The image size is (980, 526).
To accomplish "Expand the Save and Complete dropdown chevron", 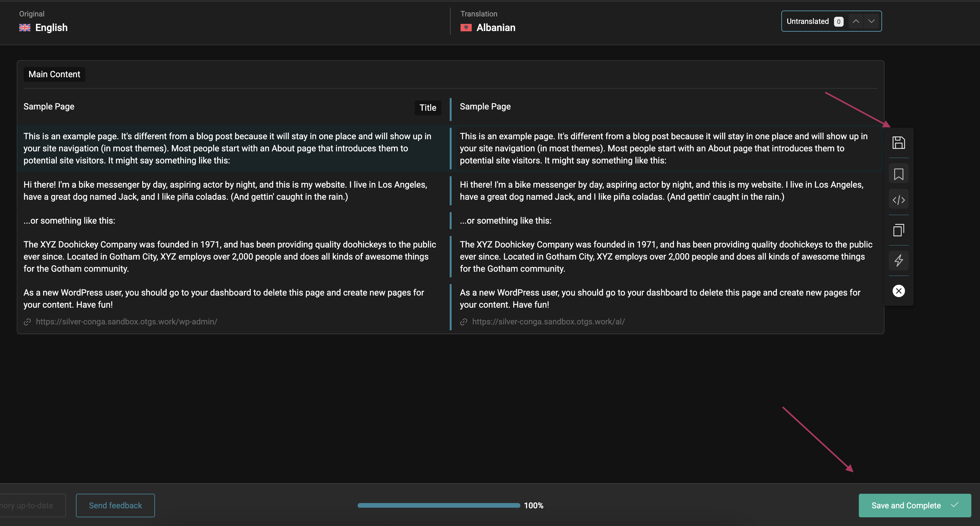I will pyautogui.click(x=955, y=505).
